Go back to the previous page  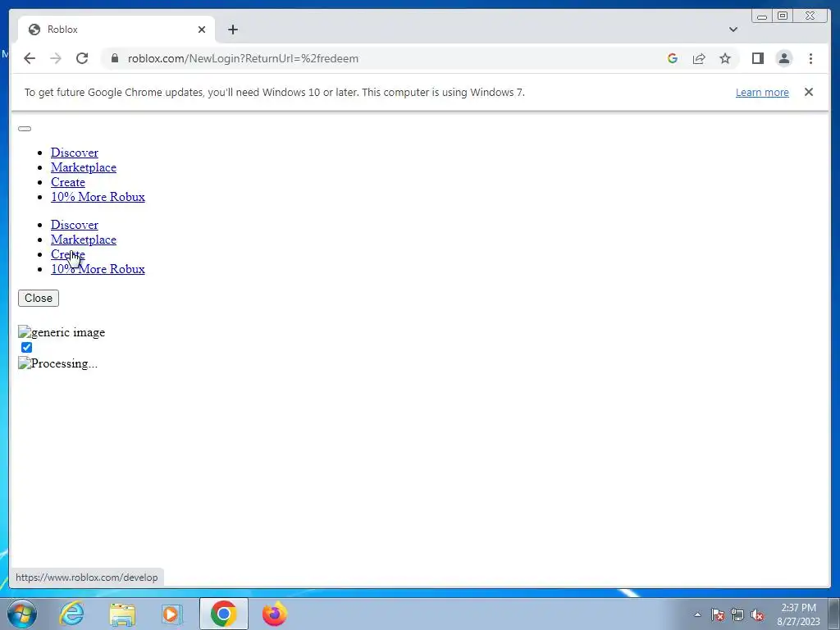[x=30, y=58]
